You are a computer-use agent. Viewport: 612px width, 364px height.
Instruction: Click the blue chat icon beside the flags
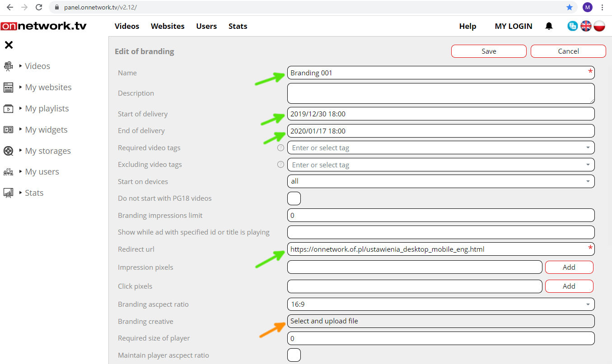point(573,26)
